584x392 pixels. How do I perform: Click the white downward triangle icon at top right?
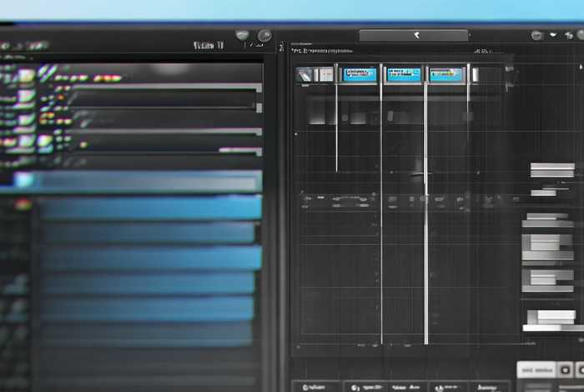pos(553,35)
